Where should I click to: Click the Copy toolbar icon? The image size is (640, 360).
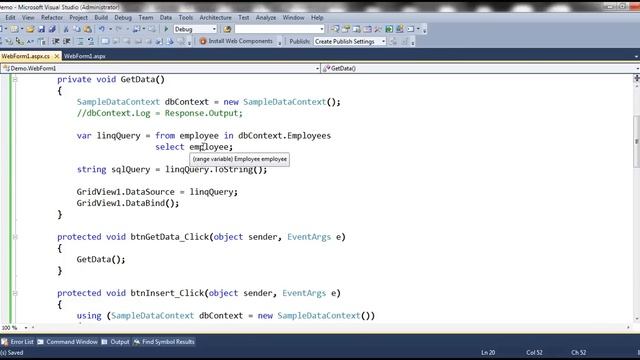[x=77, y=29]
